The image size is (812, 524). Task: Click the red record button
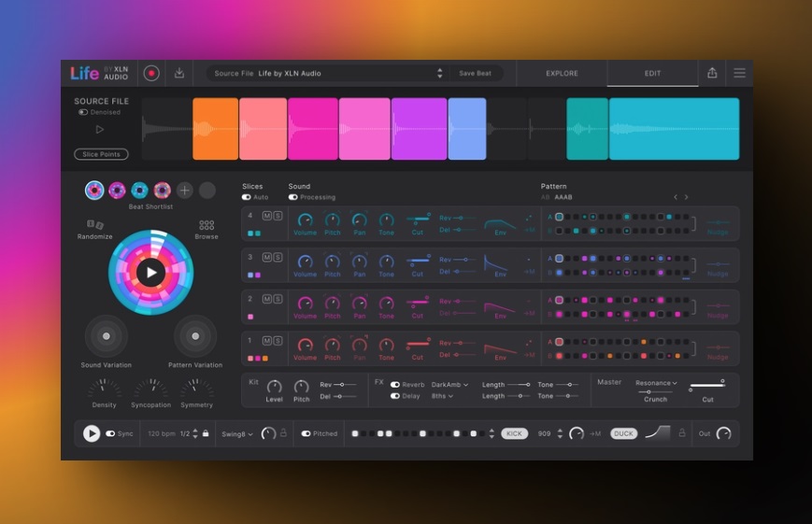pos(151,74)
